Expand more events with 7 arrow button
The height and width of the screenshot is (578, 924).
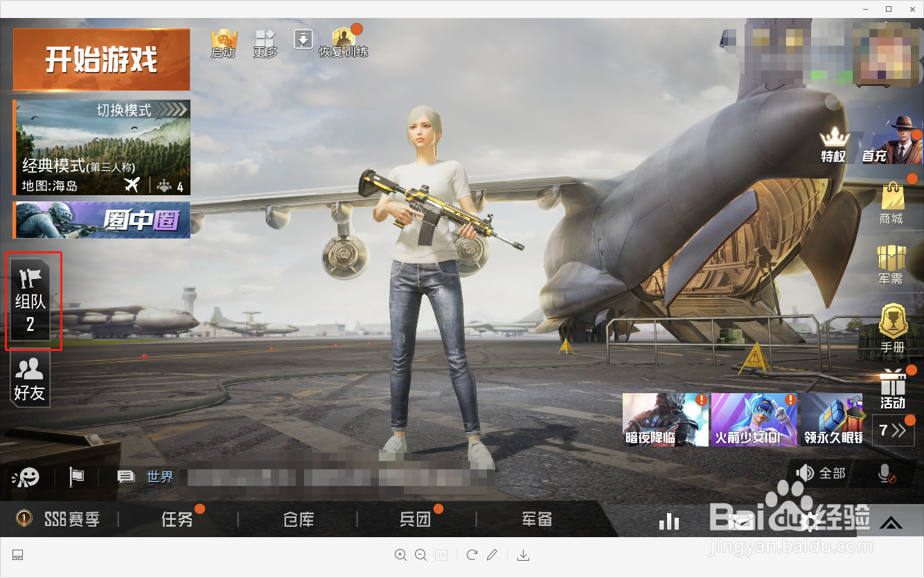894,431
